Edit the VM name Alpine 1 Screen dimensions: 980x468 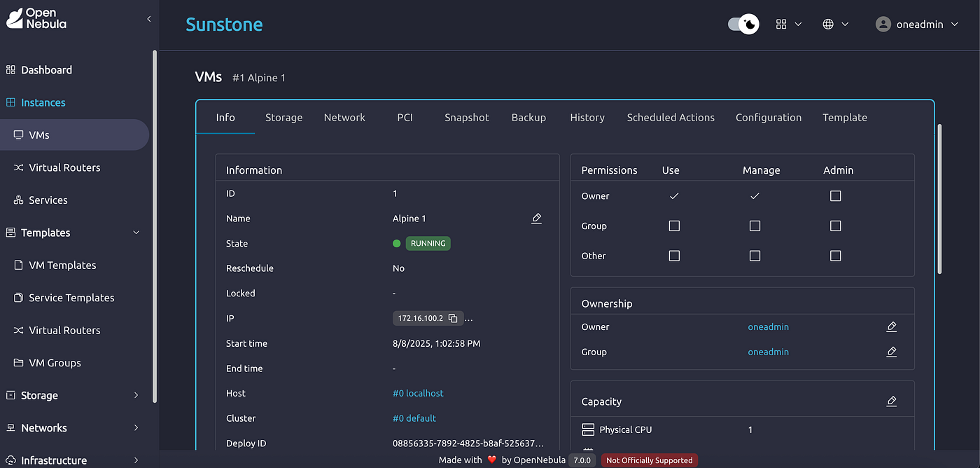click(536, 219)
